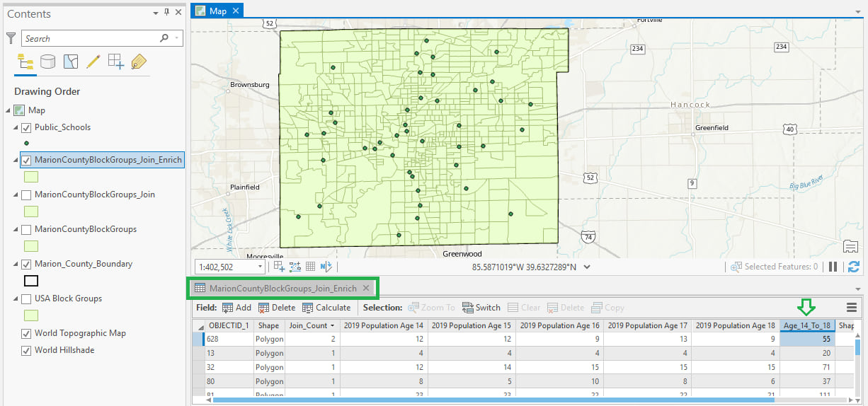This screenshot has width=868, height=406.
Task: Click the Marion_County_Boundary black outline symbol
Action: pyautogui.click(x=31, y=280)
